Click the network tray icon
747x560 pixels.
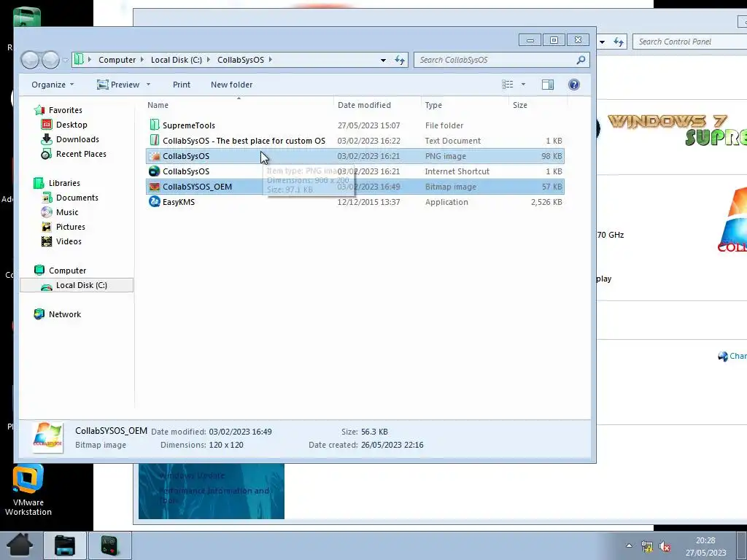click(x=647, y=546)
